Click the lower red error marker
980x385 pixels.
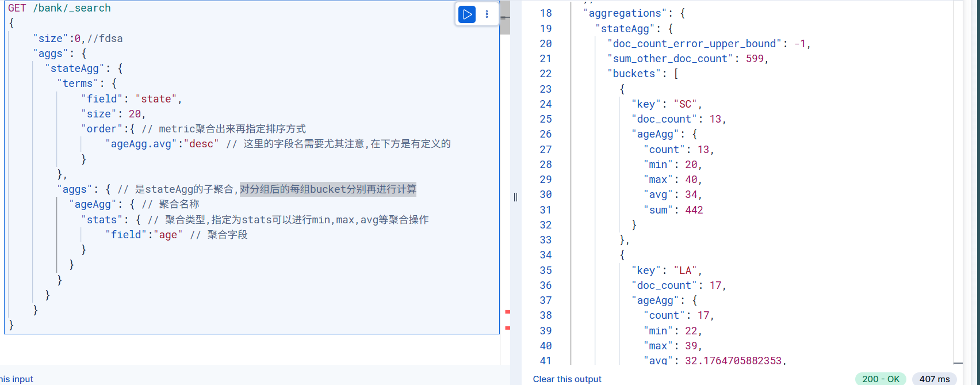click(507, 328)
